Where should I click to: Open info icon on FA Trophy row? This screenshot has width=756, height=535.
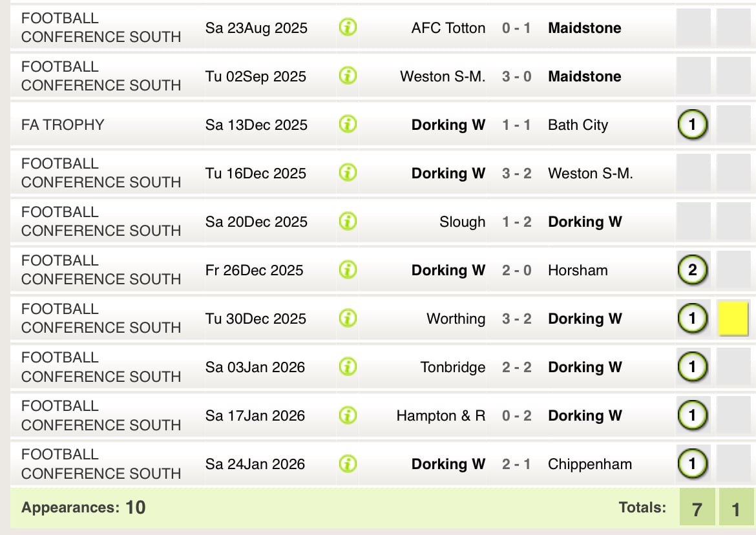[348, 124]
